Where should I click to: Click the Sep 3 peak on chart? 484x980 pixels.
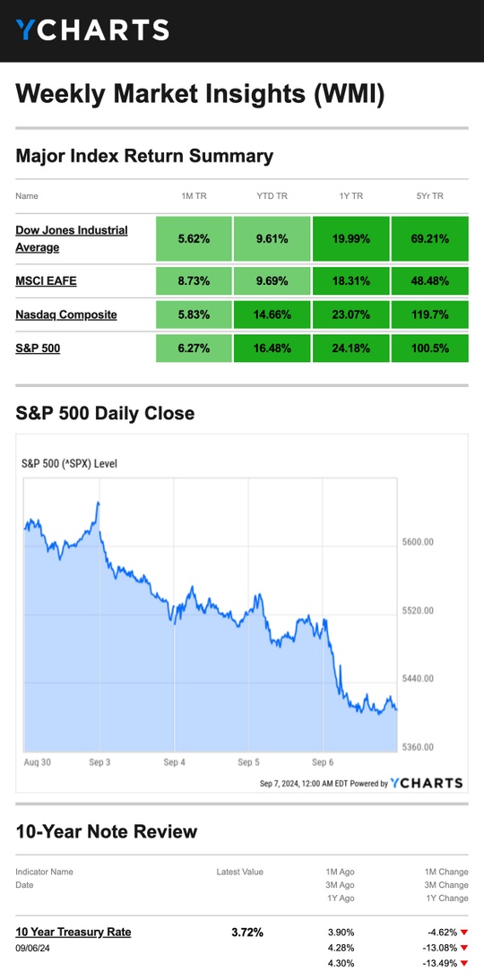click(x=99, y=503)
